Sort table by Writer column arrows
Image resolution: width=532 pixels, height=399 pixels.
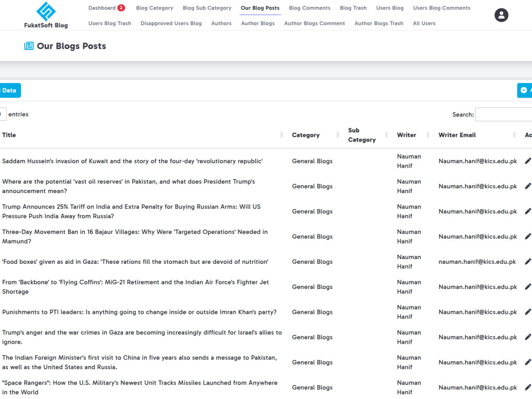pos(428,135)
